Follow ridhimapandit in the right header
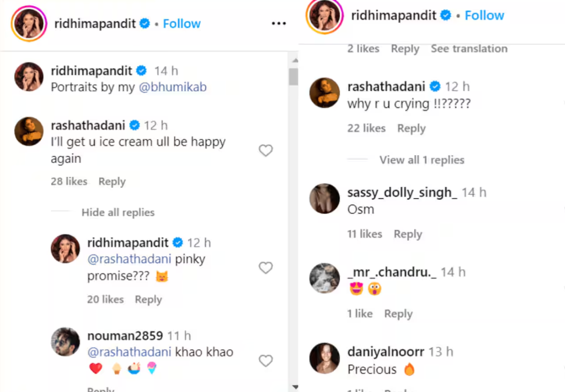 pyautogui.click(x=484, y=16)
